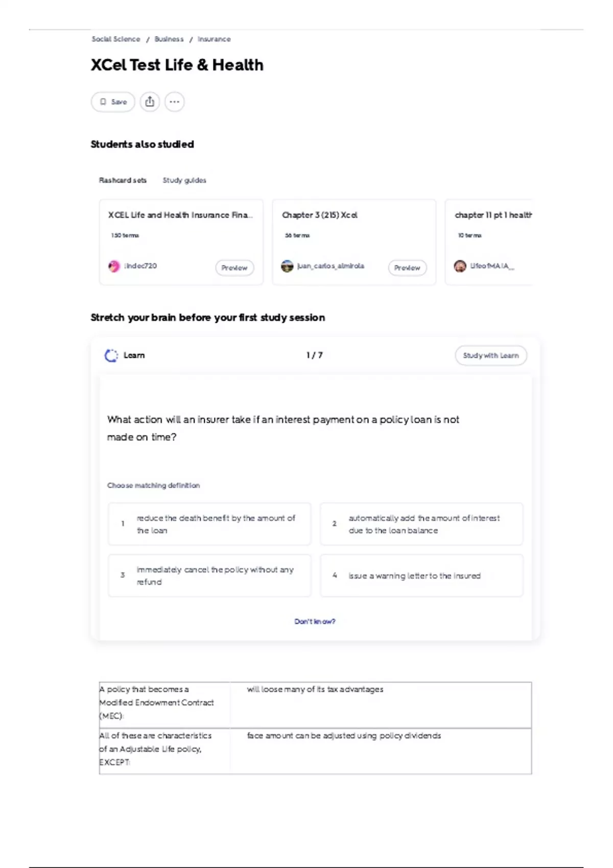Click the Study with Learn button
613x868 pixels.
click(x=490, y=355)
